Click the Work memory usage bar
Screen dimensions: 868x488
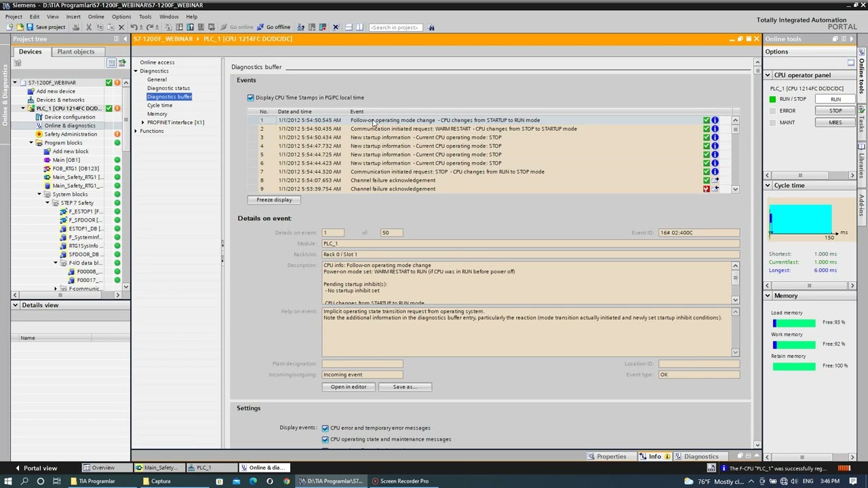793,344
